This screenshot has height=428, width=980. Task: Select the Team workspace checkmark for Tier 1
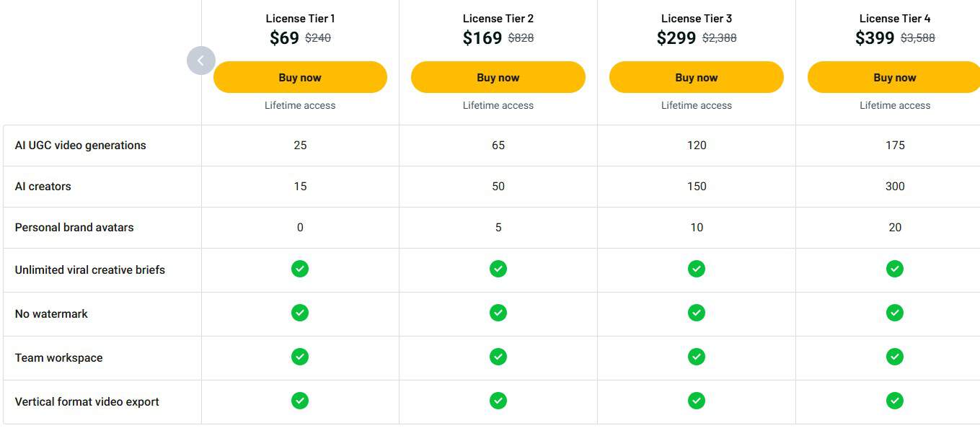coord(299,357)
